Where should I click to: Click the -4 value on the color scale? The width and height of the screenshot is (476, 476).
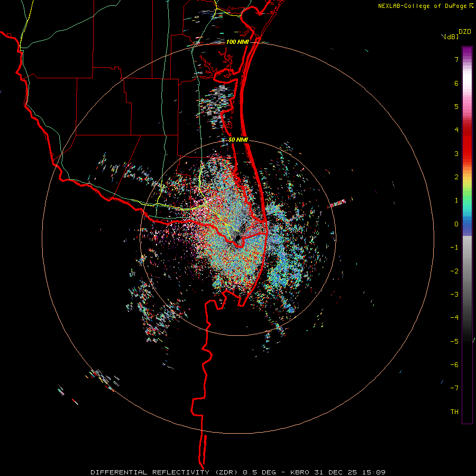point(454,318)
